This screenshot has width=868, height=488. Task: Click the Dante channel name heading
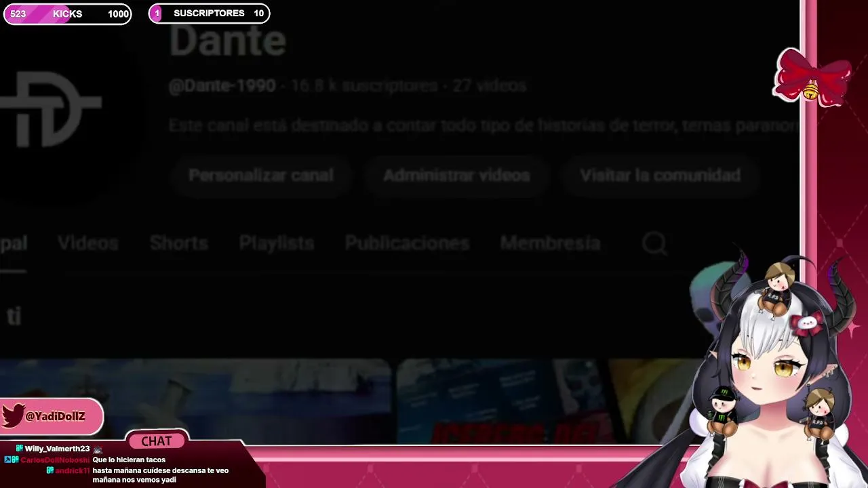(x=227, y=41)
